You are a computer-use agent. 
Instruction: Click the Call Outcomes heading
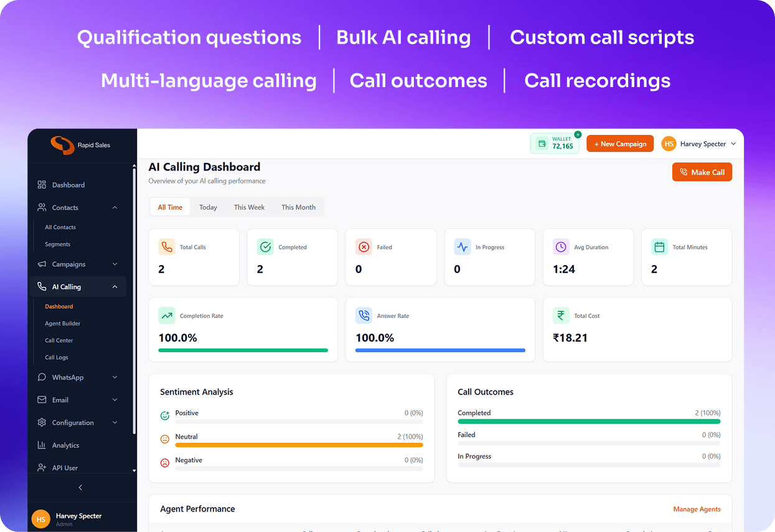pos(486,392)
